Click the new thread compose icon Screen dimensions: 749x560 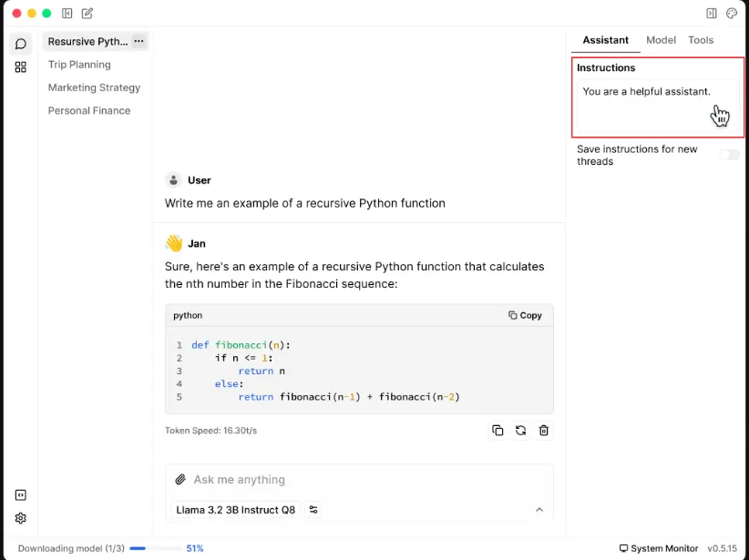click(x=87, y=14)
